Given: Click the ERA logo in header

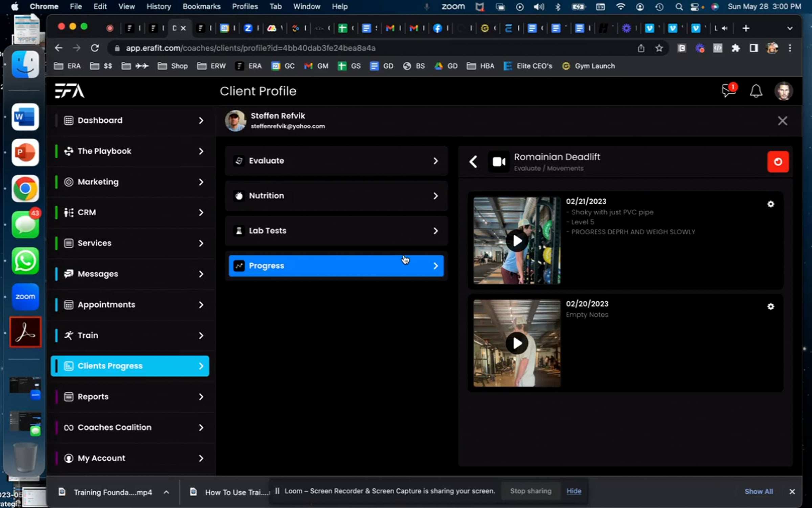Looking at the screenshot, I should click(69, 91).
